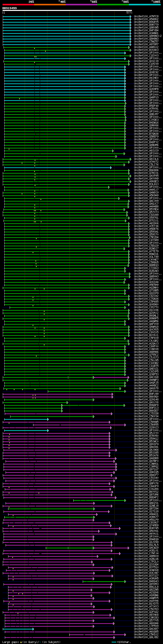Click hit UniRef100_Q01CI8

(x=146, y=61)
